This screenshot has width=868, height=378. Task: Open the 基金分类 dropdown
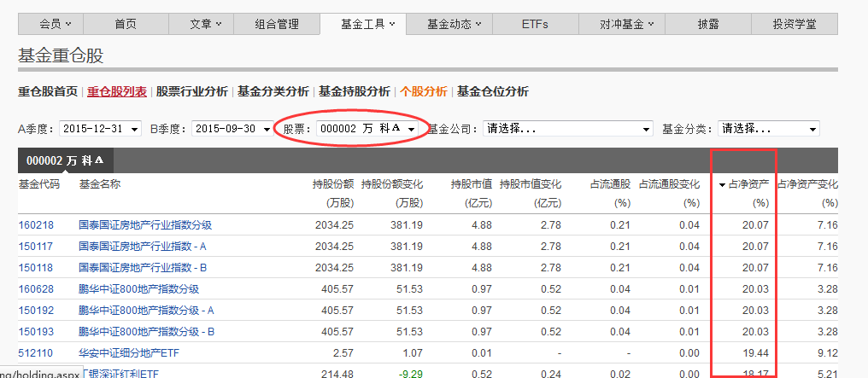[x=768, y=129]
